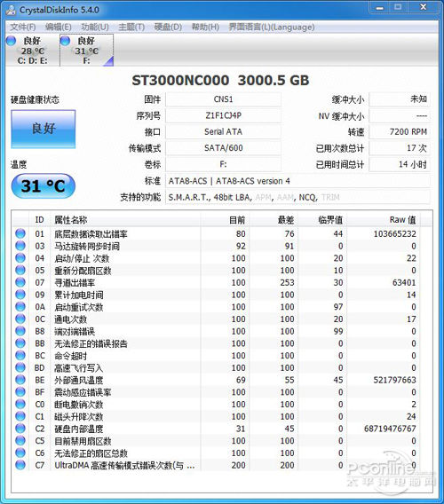Viewport: 444px width, 504px height.
Task: Click the buffer size field showing 未知
Action: (400, 99)
